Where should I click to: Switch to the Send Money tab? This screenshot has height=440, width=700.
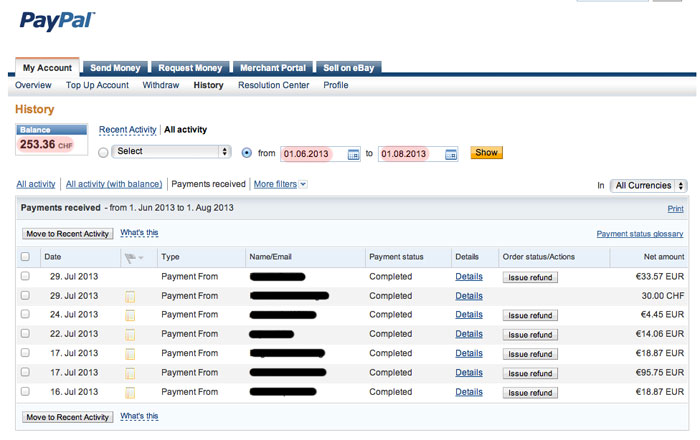tap(115, 68)
